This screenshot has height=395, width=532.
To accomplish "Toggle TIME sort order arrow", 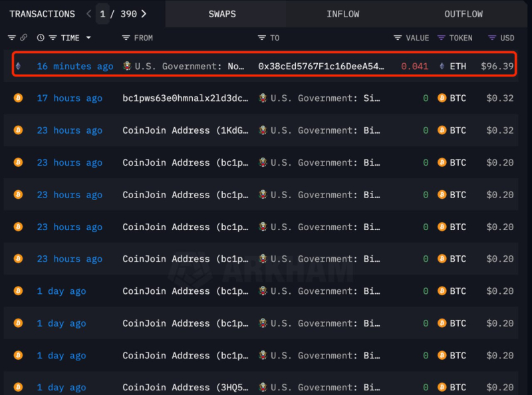I will coord(88,38).
